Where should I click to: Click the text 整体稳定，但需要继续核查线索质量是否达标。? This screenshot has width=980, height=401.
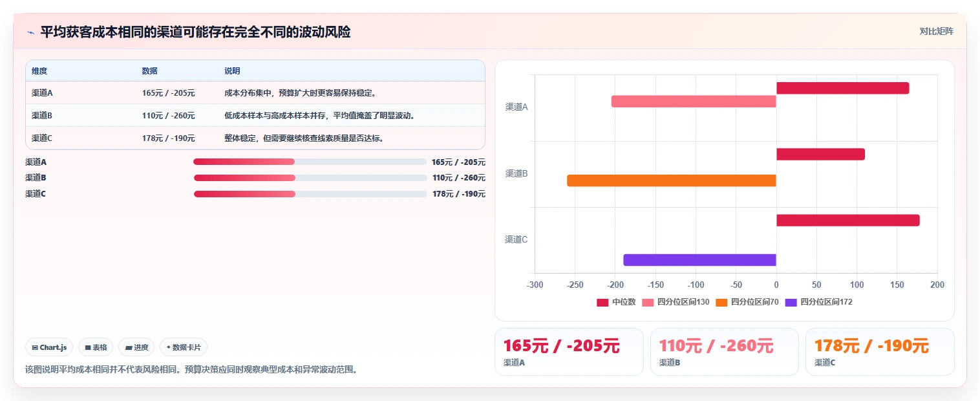304,138
